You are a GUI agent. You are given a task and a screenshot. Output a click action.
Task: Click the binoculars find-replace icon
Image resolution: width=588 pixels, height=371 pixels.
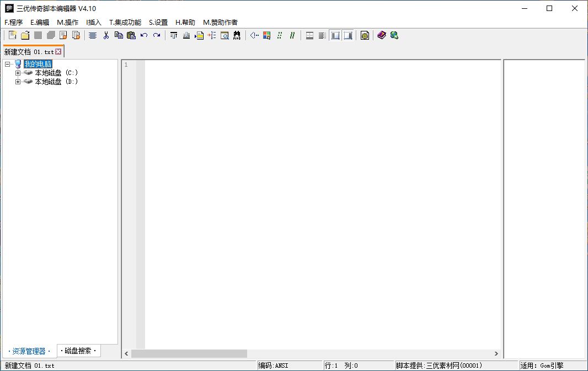point(237,35)
